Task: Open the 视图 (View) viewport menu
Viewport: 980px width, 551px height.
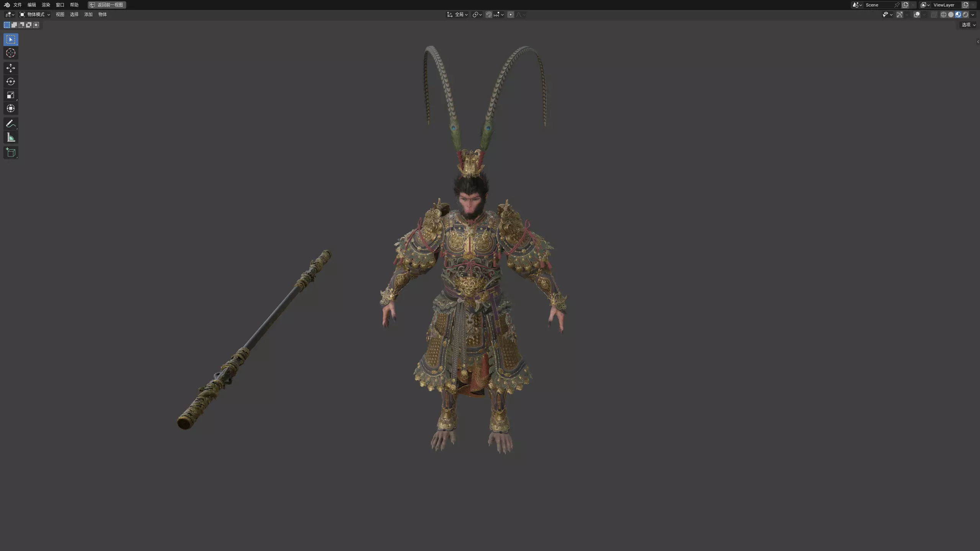Action: tap(60, 15)
